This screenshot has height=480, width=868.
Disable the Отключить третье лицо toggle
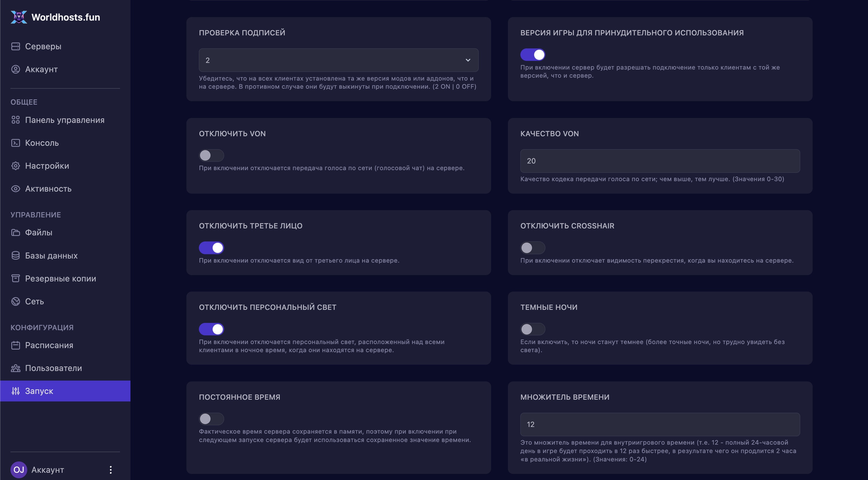[x=211, y=248]
